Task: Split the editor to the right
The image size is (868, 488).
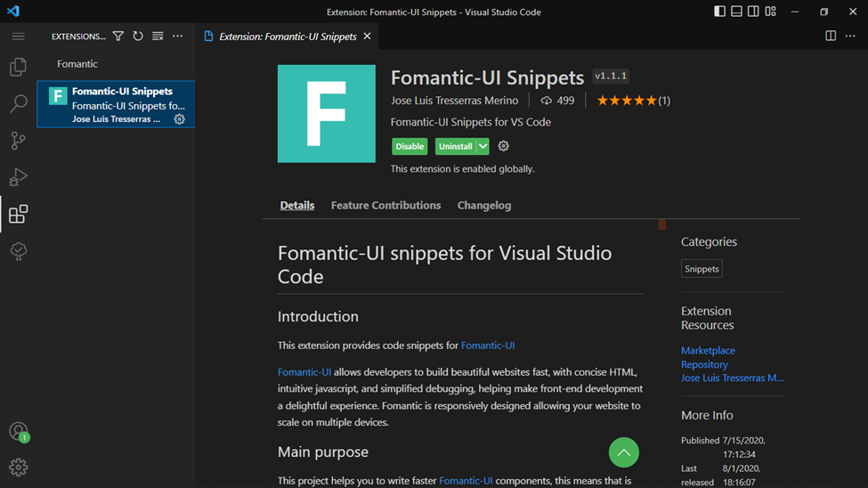Action: 831,36
